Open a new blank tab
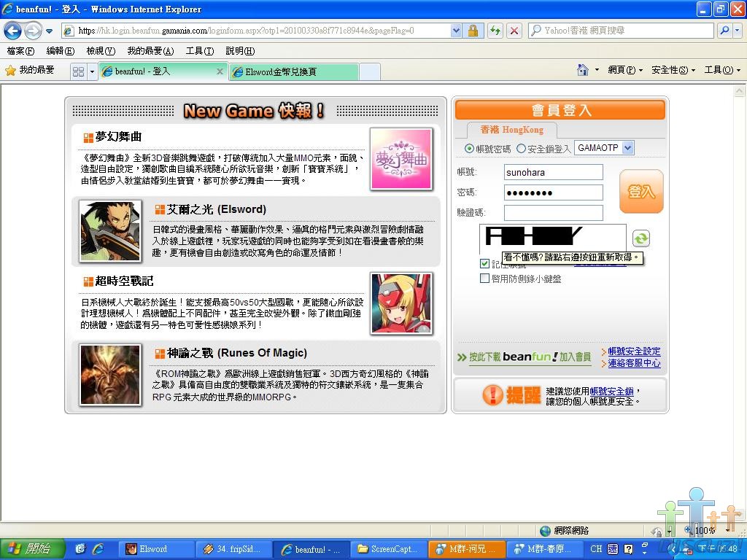This screenshot has height=560, width=747. 370,72
